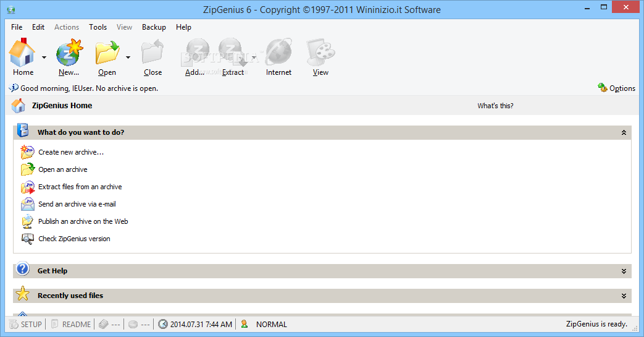Image resolution: width=644 pixels, height=337 pixels.
Task: Click the Extract toolbar icon
Action: coord(232,53)
